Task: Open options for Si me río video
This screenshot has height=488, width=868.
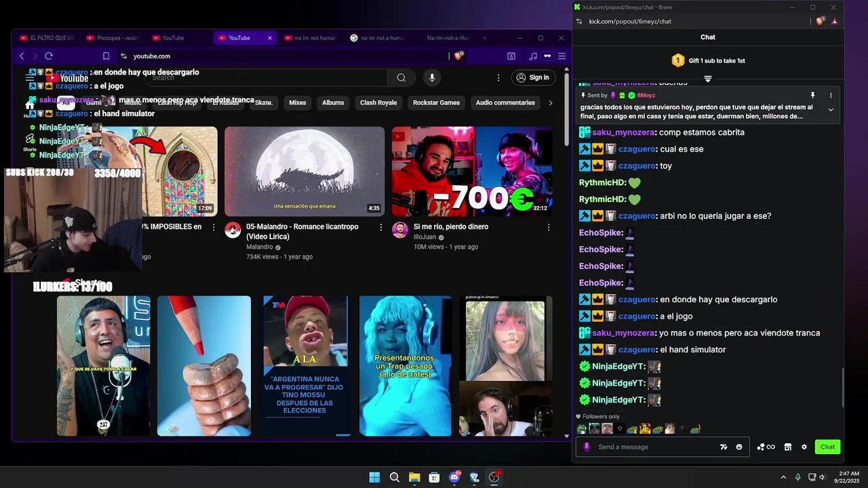Action: 549,227
